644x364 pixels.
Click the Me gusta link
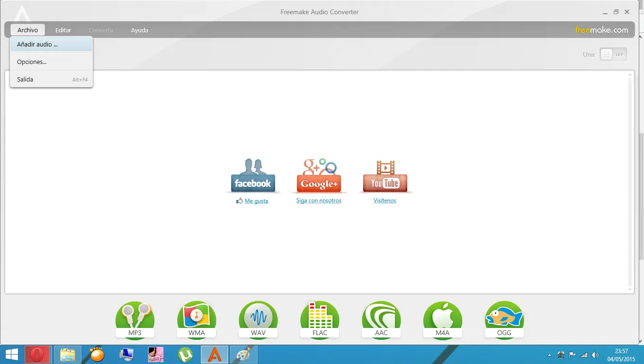[x=256, y=201]
